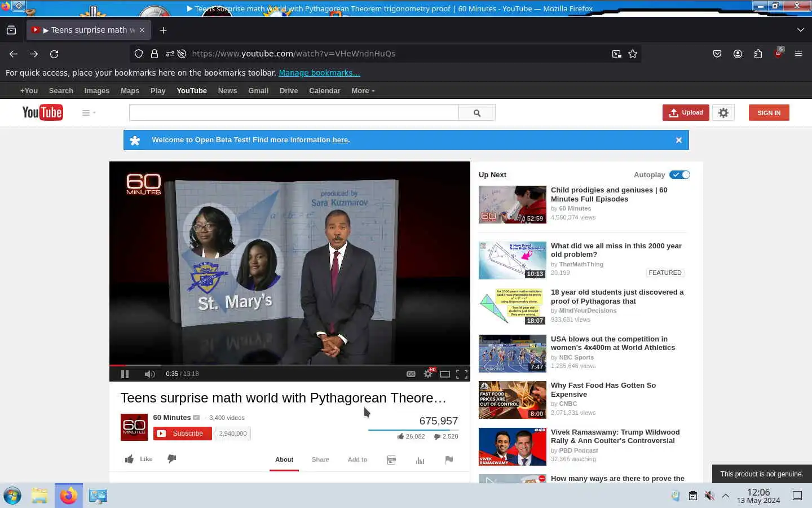Focus the YouTube search box

coord(294,113)
